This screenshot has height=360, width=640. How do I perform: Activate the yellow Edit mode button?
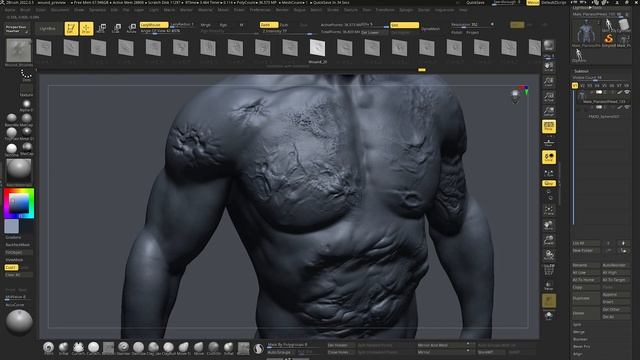pyautogui.click(x=71, y=29)
